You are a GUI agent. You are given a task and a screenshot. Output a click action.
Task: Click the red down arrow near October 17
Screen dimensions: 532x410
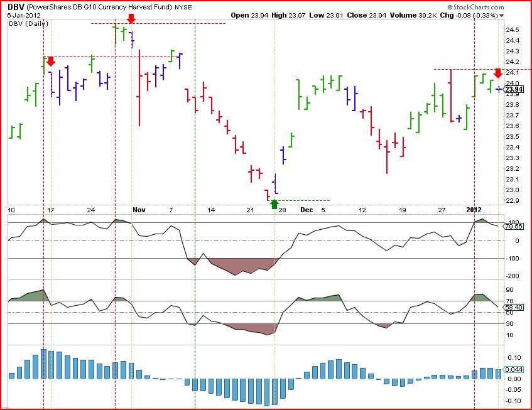pyautogui.click(x=51, y=62)
